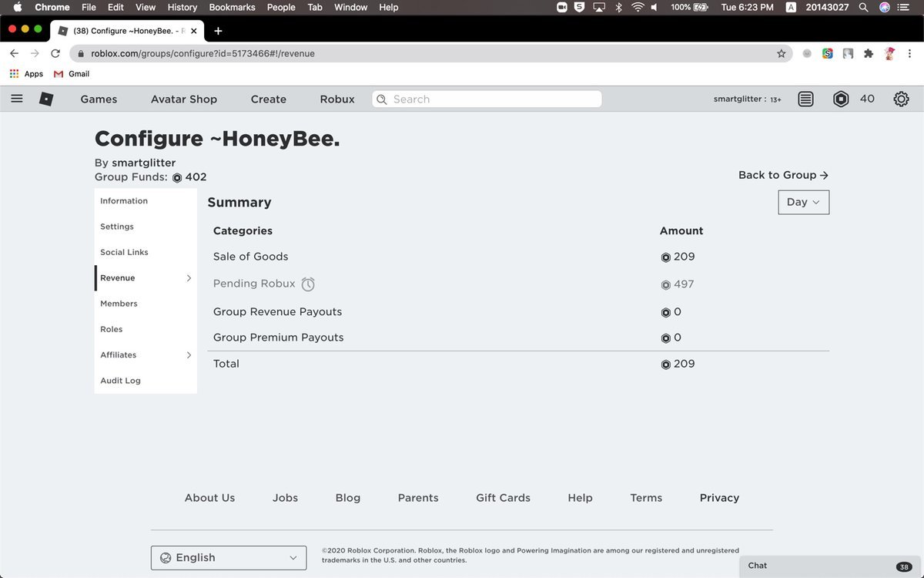This screenshot has width=924, height=578.
Task: Open the macOS notification center icon
Action: pos(904,7)
